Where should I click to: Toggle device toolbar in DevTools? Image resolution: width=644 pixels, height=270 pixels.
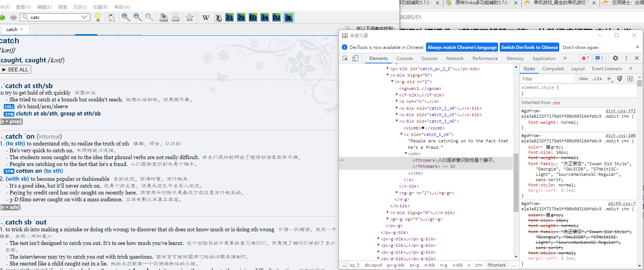tap(355, 58)
